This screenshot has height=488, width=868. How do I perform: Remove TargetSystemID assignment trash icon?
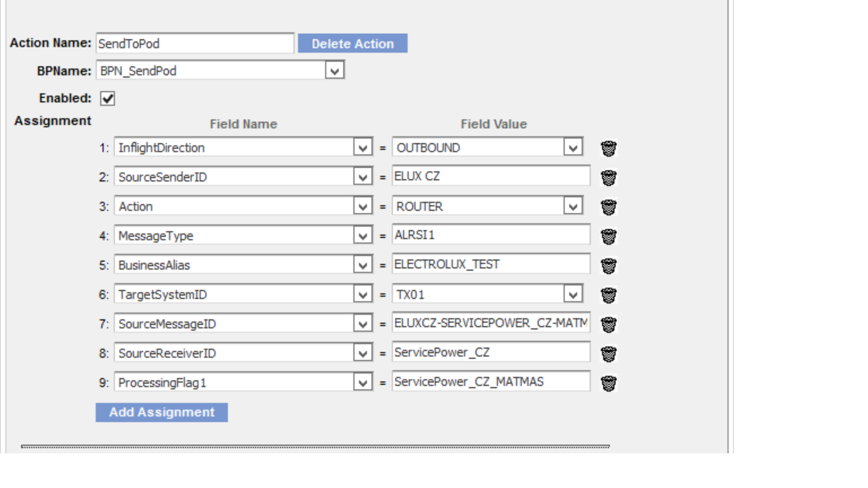(609, 295)
